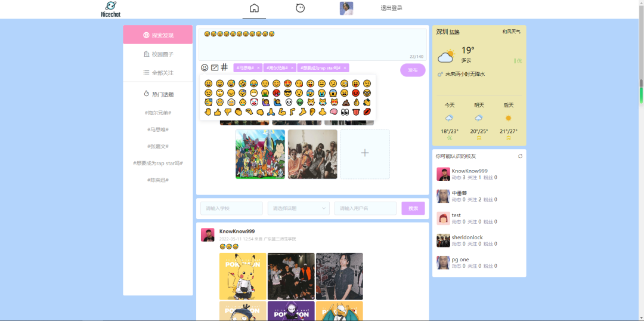This screenshot has width=644, height=321.
Task: Select the uploaded Pokemon group picture thumbnail
Action: pyautogui.click(x=261, y=154)
